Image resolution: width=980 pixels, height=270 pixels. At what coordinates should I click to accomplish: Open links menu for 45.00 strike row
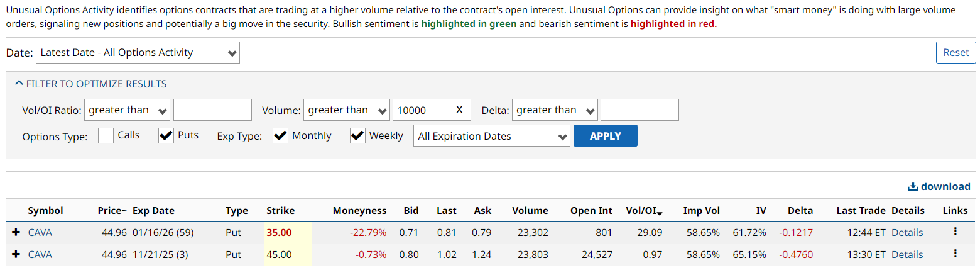point(955,254)
